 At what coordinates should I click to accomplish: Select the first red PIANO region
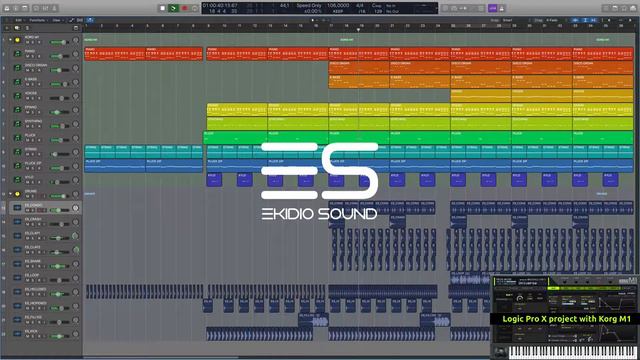(x=115, y=54)
